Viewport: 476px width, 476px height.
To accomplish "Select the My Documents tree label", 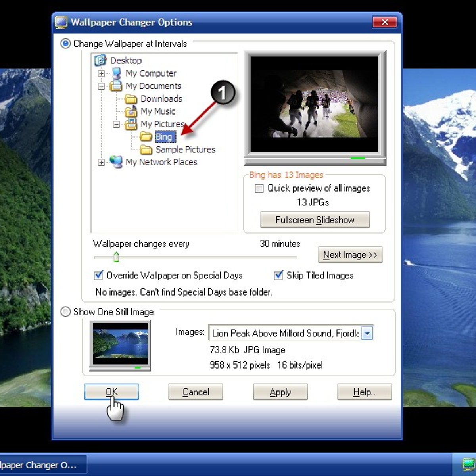I will [x=154, y=86].
